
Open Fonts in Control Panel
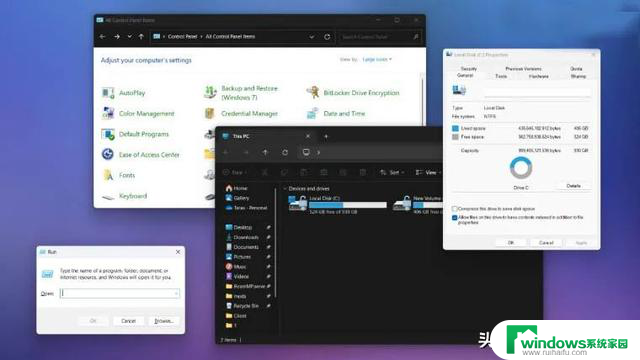pyautogui.click(x=119, y=175)
